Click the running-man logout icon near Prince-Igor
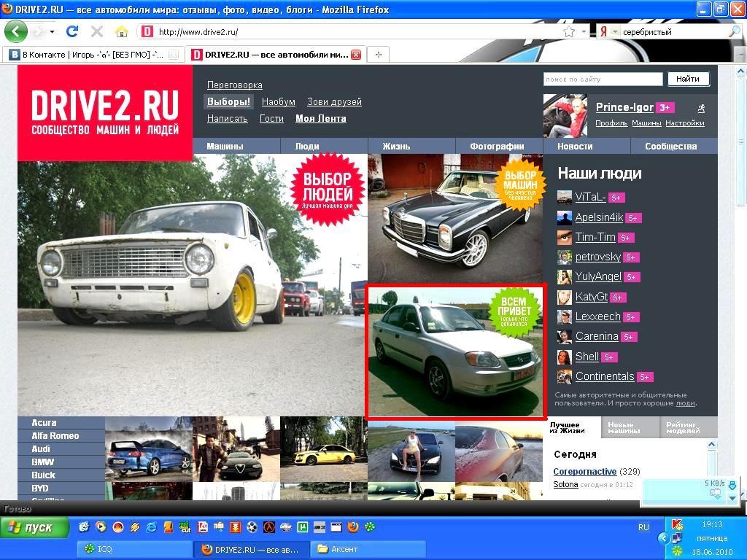 click(x=701, y=108)
